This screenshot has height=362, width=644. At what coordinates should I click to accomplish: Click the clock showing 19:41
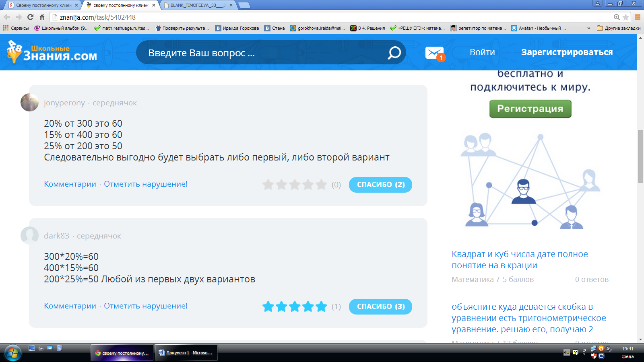[627, 349]
